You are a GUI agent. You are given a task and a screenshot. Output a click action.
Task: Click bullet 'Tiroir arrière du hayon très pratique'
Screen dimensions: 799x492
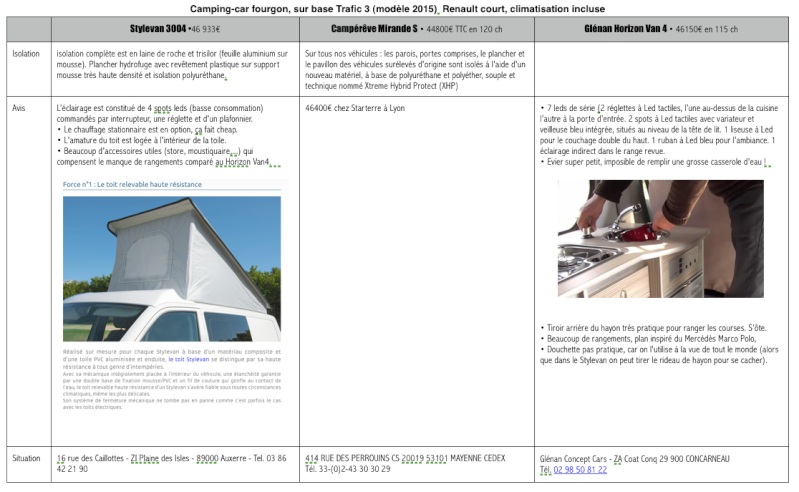pos(653,327)
